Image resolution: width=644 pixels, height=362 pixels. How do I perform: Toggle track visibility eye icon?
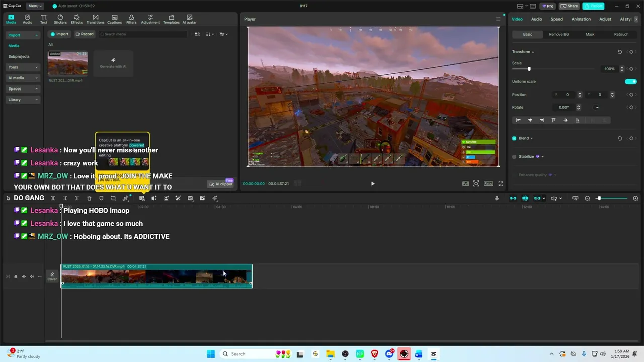tap(23, 276)
